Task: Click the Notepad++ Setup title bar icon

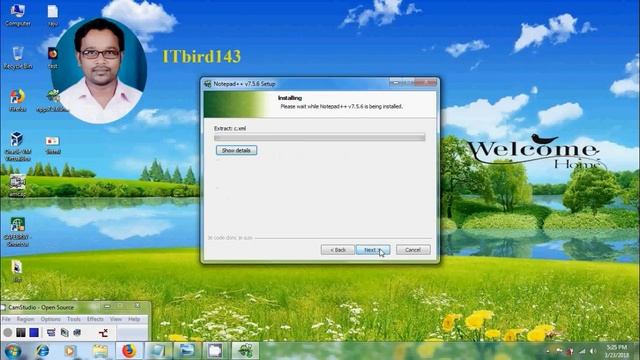Action: [207, 84]
